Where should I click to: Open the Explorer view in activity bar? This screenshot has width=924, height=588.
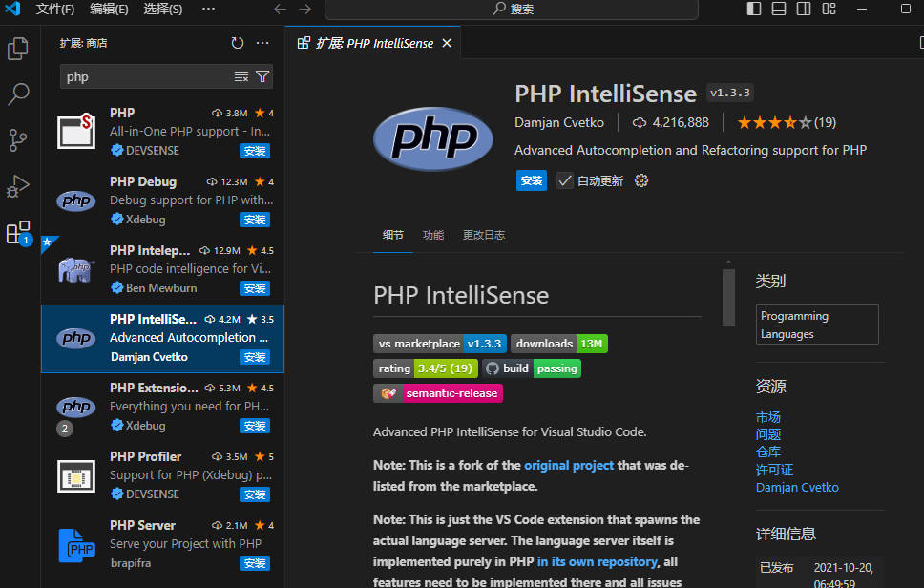click(18, 49)
